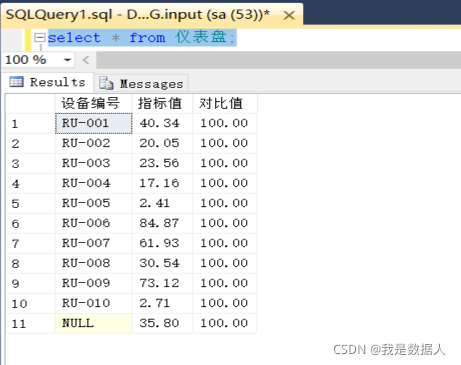Screen dimensions: 461x365
Task: Select 100.00 in the NULL row
Action: pos(225,323)
